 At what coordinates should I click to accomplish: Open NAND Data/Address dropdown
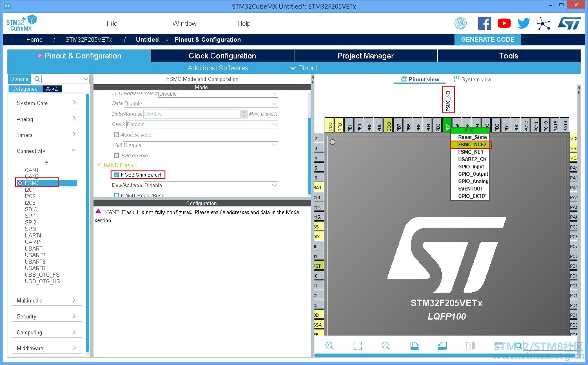pos(211,185)
